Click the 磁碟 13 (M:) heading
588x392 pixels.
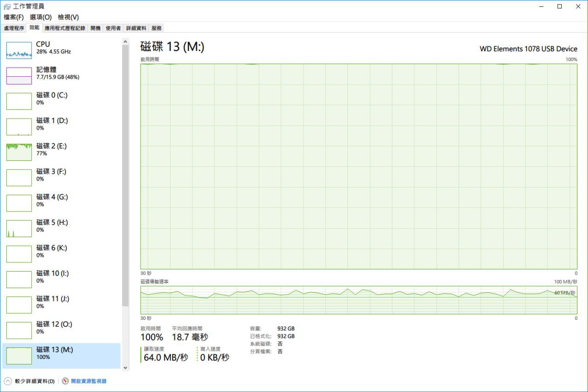pyautogui.click(x=172, y=47)
